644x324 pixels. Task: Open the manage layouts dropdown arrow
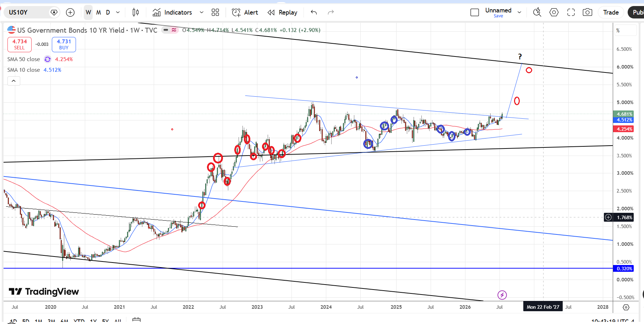click(x=519, y=12)
